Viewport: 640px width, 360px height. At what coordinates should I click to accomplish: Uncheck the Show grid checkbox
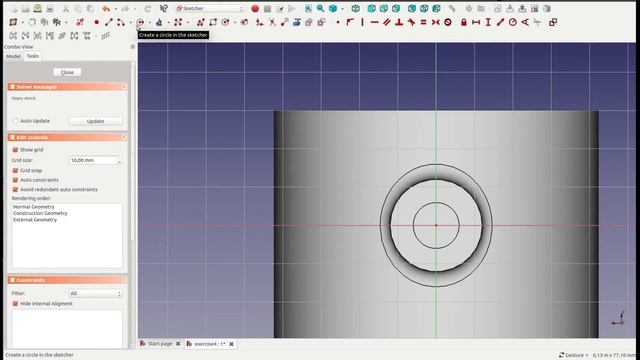point(16,150)
